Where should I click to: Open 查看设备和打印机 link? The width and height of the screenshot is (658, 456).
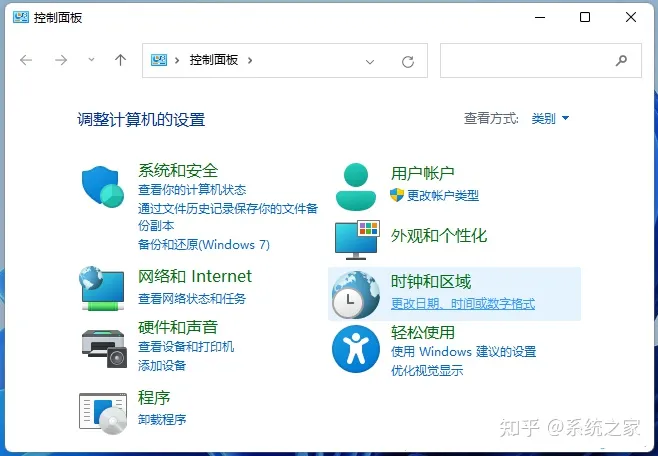[186, 347]
